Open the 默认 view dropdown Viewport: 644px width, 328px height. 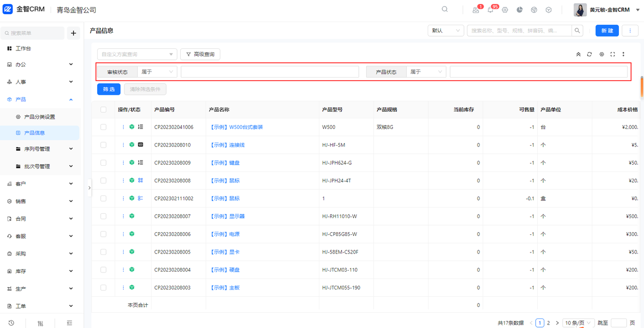[446, 30]
